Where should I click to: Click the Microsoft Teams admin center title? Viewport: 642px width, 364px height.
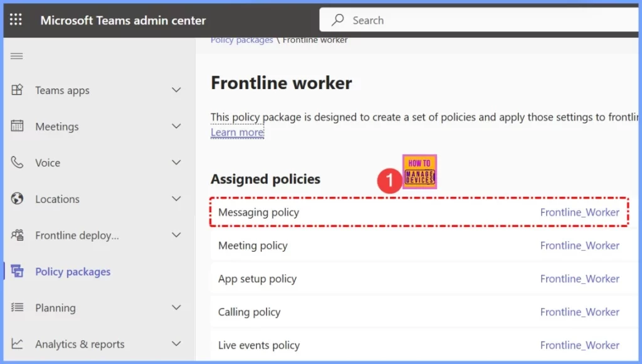tap(123, 20)
